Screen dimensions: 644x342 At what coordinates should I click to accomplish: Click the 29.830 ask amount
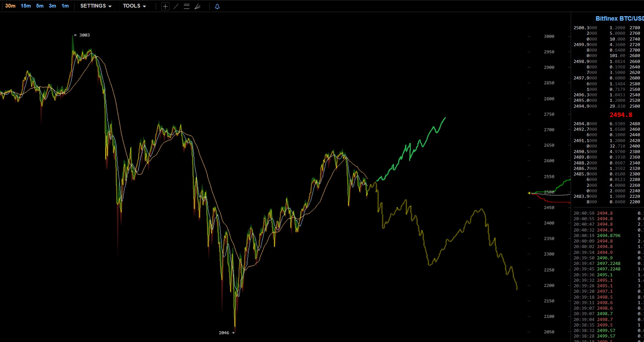tap(617, 106)
